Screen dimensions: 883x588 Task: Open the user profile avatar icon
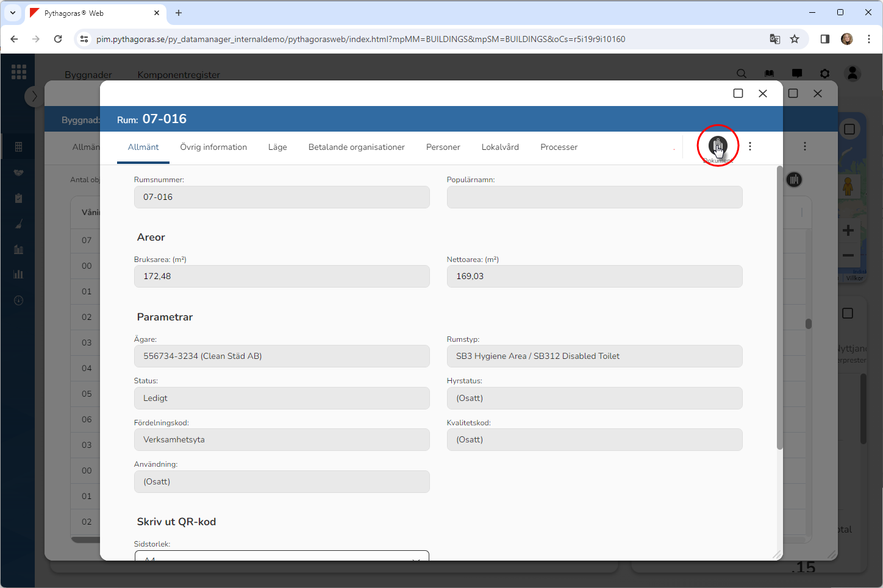point(853,74)
